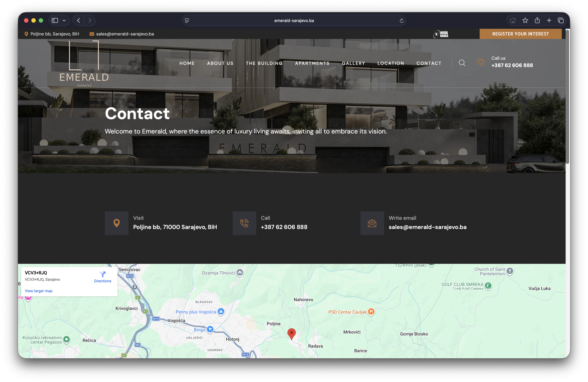Viewport: 588px width, 382px height.
Task: Select Gallery in the navigation menu
Action: 353,63
